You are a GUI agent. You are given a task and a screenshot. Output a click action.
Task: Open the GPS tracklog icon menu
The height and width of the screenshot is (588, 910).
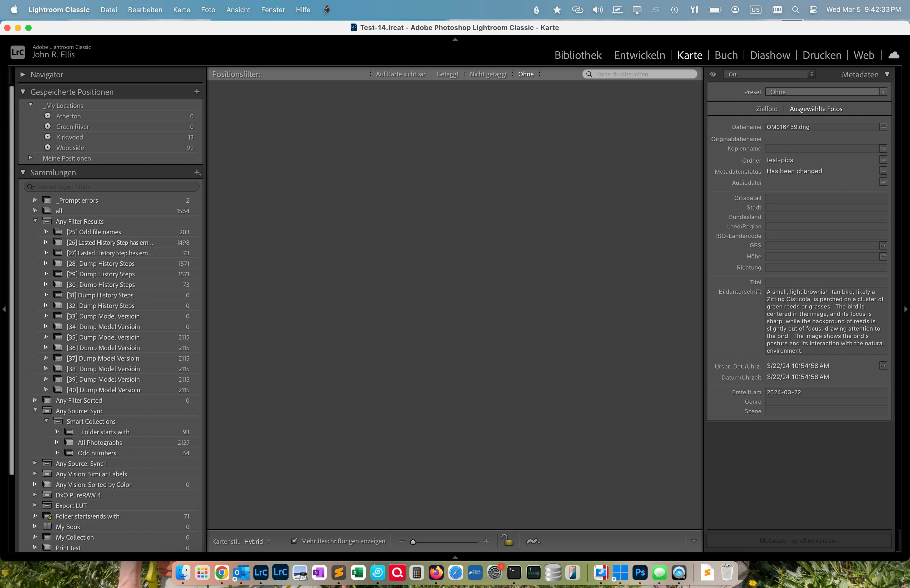coord(533,541)
